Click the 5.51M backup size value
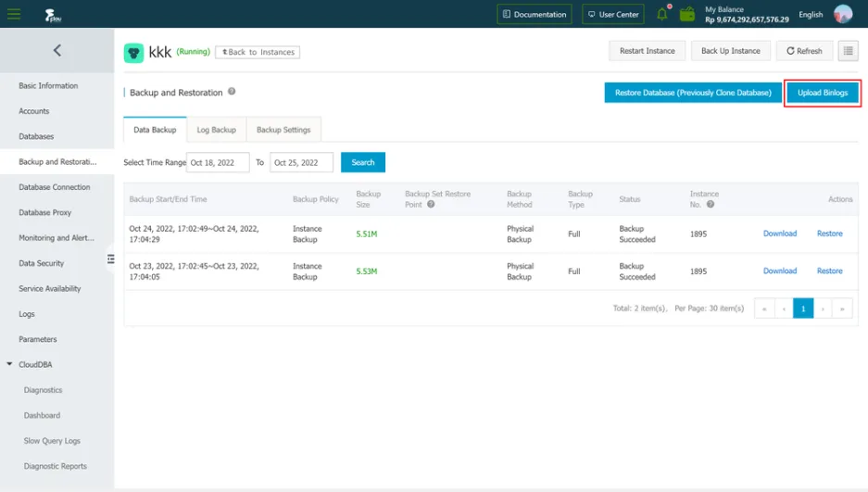The image size is (868, 492). [x=367, y=234]
